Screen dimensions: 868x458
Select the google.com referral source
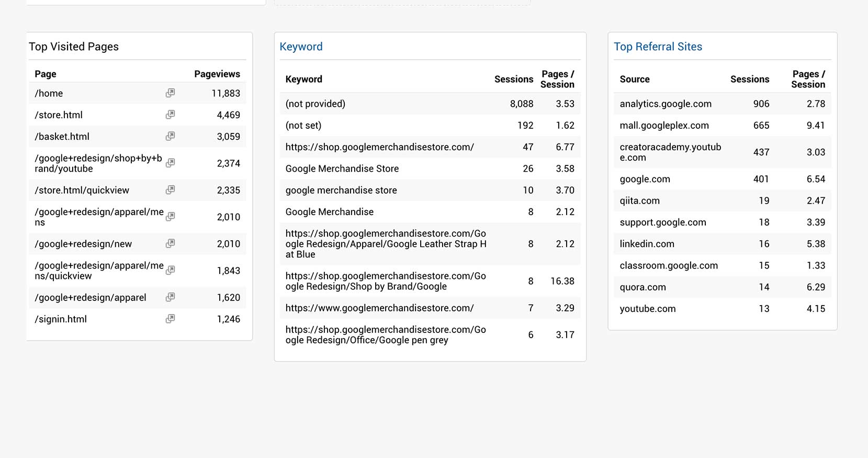point(645,179)
